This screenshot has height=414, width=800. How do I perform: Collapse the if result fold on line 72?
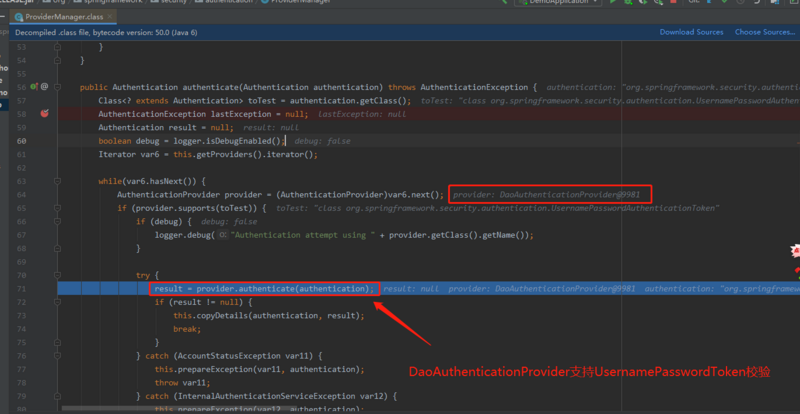tap(57, 302)
